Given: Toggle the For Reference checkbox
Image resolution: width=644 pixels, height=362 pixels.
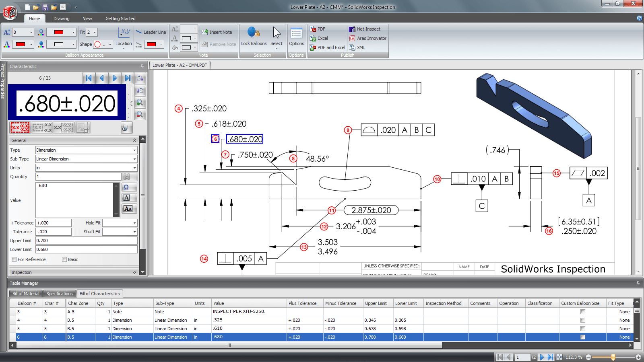Looking at the screenshot, I should (14, 259).
